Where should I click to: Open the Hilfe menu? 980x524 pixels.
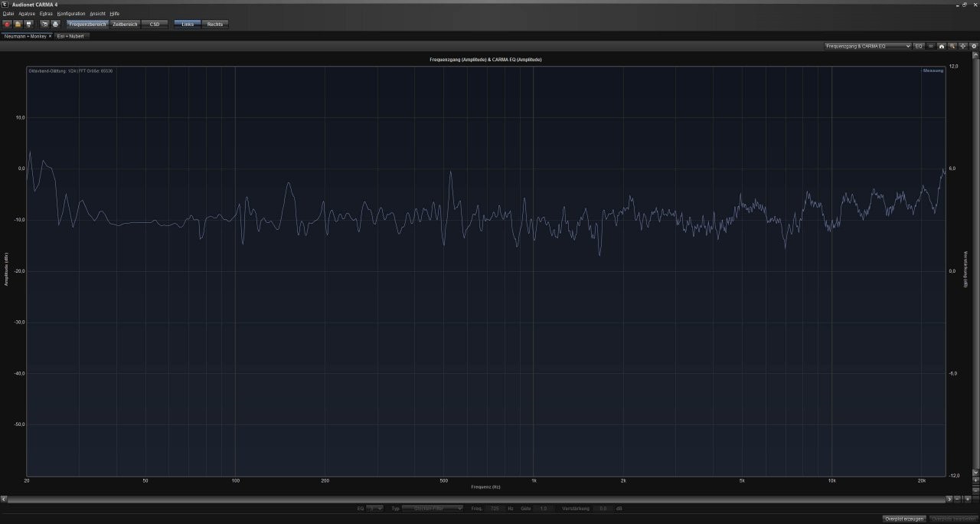(115, 14)
